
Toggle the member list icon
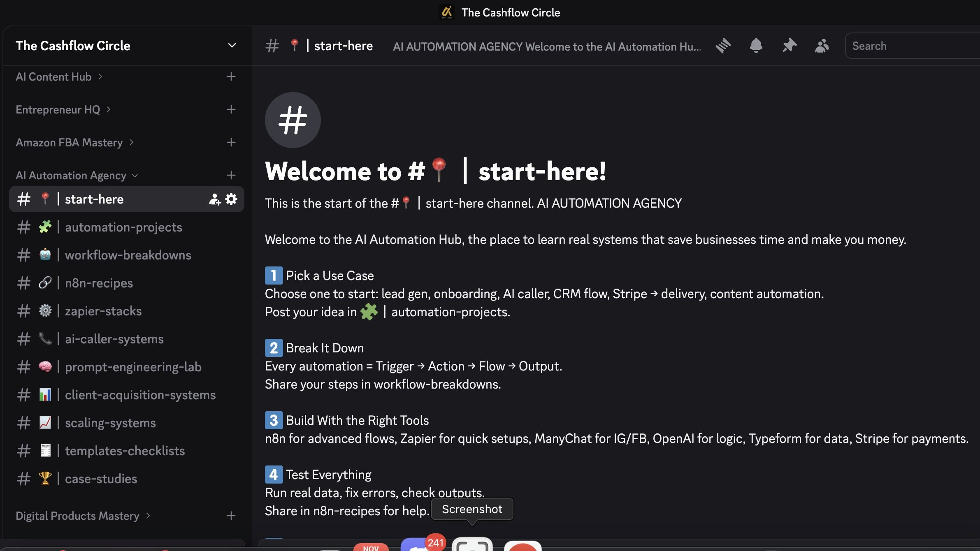[822, 46]
